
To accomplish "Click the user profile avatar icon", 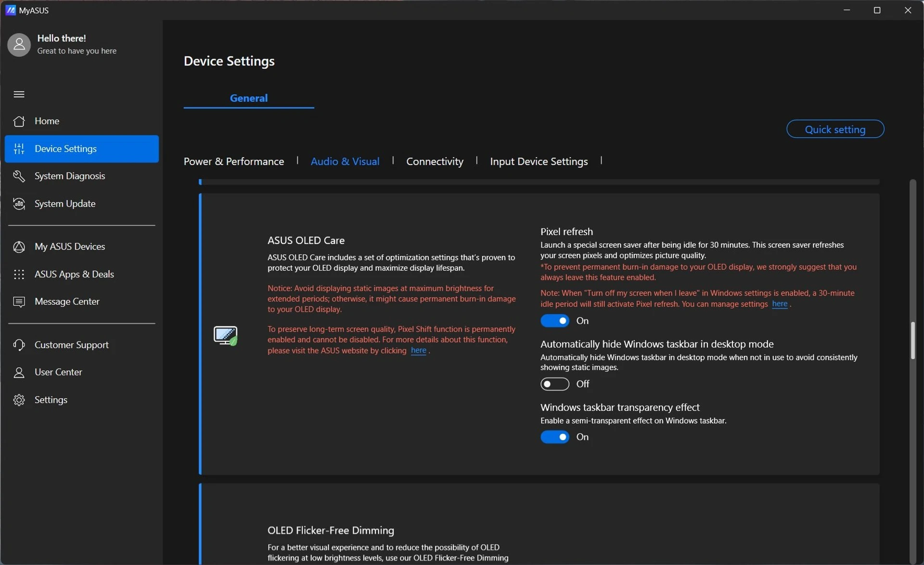I will [19, 45].
